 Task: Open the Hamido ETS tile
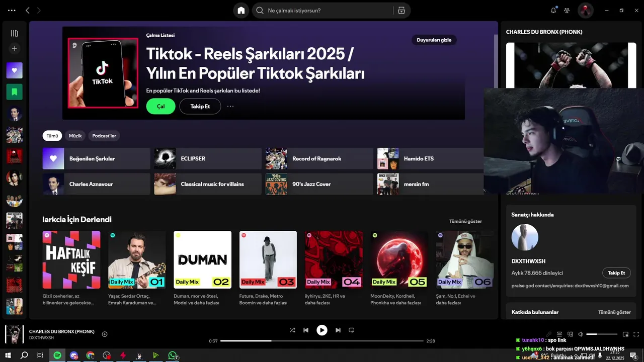[431, 158]
